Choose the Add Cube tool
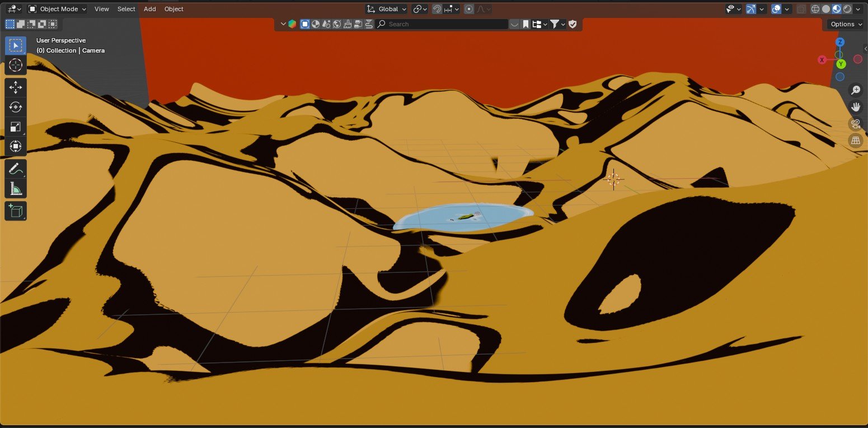Screen dimensions: 868x428 16,211
